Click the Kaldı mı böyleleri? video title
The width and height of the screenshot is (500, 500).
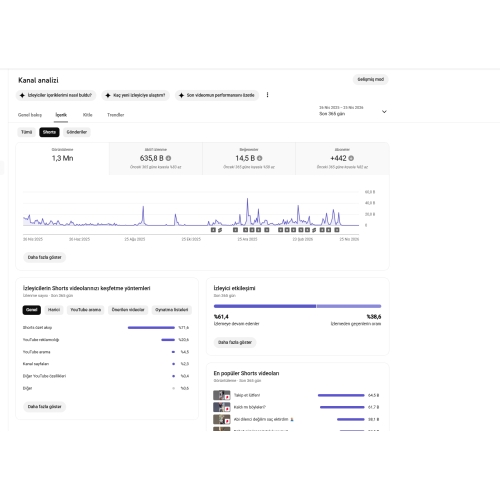(250, 407)
